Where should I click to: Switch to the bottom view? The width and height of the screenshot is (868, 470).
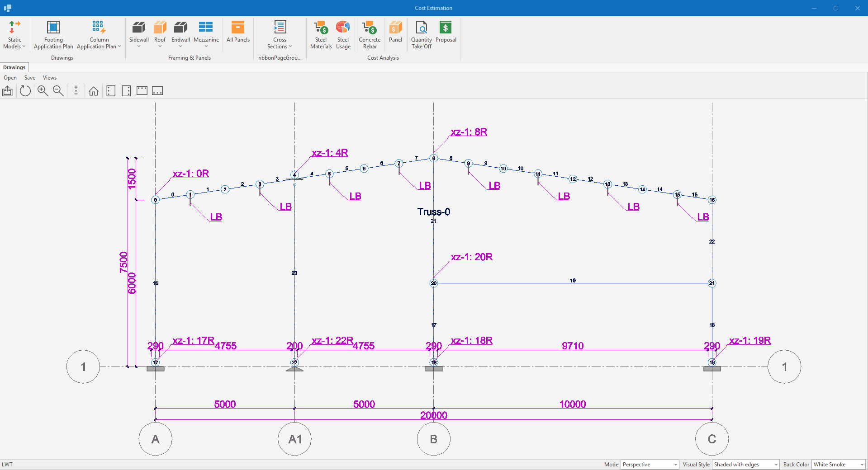pos(157,91)
